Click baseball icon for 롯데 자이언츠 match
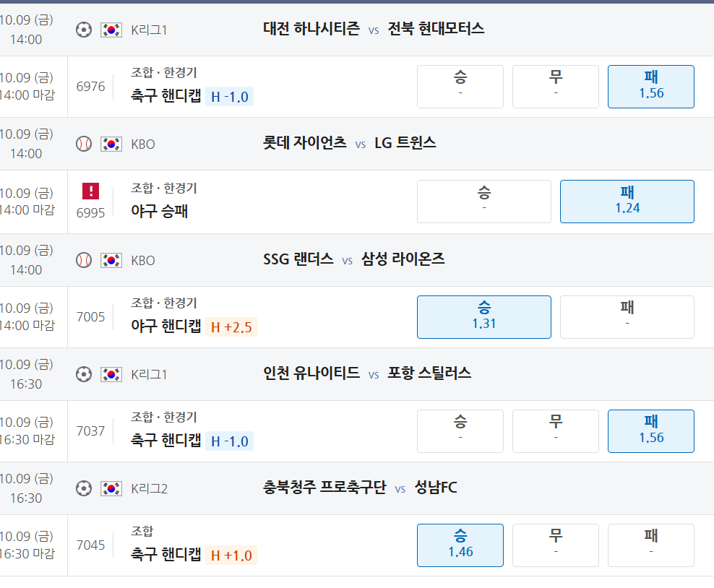Screen dimensions: 714x588 [x=84, y=144]
